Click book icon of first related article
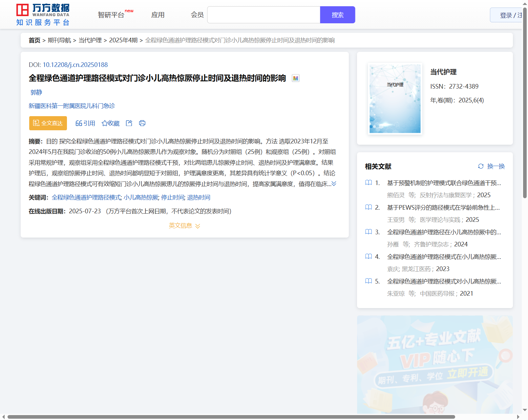528x420 pixels. 369,183
